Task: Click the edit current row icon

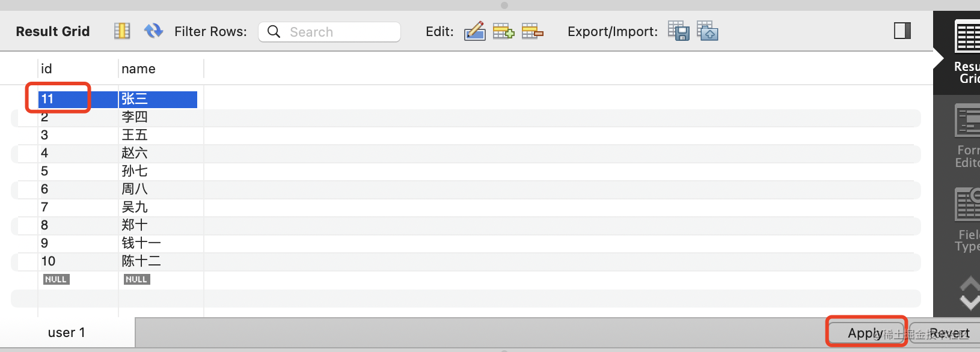Action: click(x=475, y=31)
